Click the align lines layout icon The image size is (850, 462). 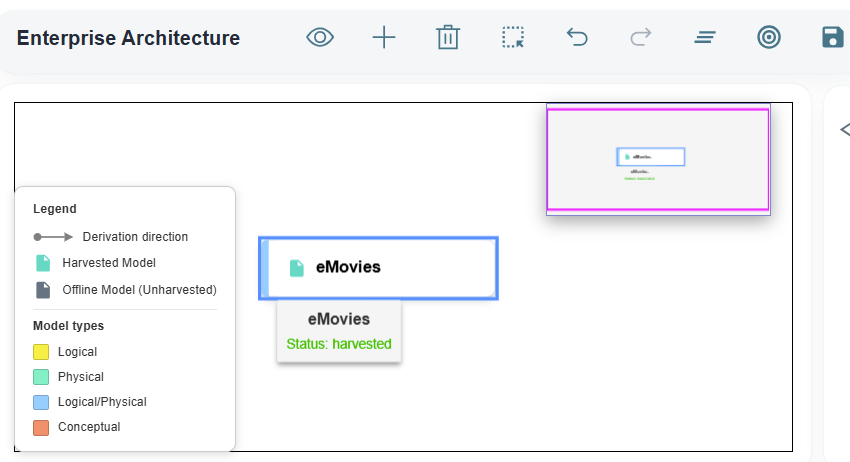[705, 37]
